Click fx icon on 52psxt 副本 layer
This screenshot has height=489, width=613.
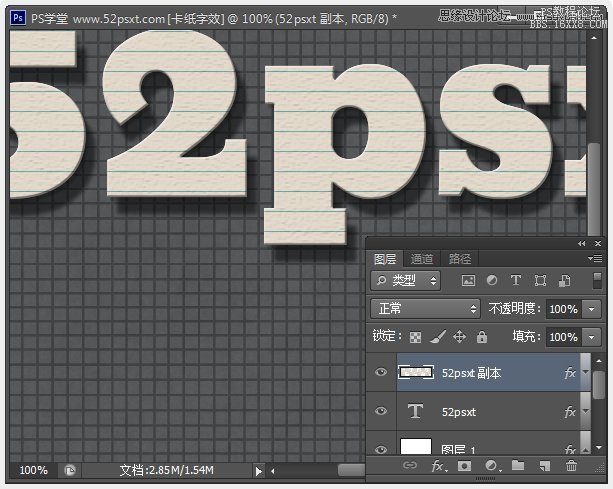(570, 373)
